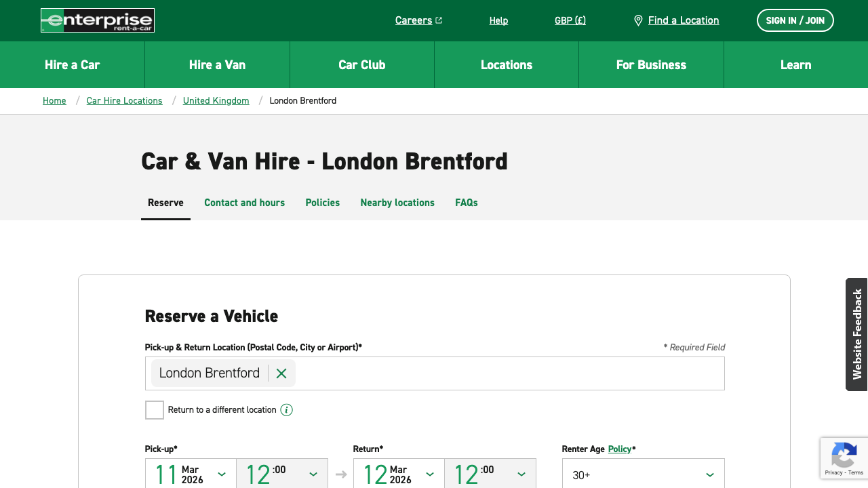Click the arrow icon between Pick-up and Return
Image resolution: width=868 pixels, height=488 pixels.
(x=341, y=474)
